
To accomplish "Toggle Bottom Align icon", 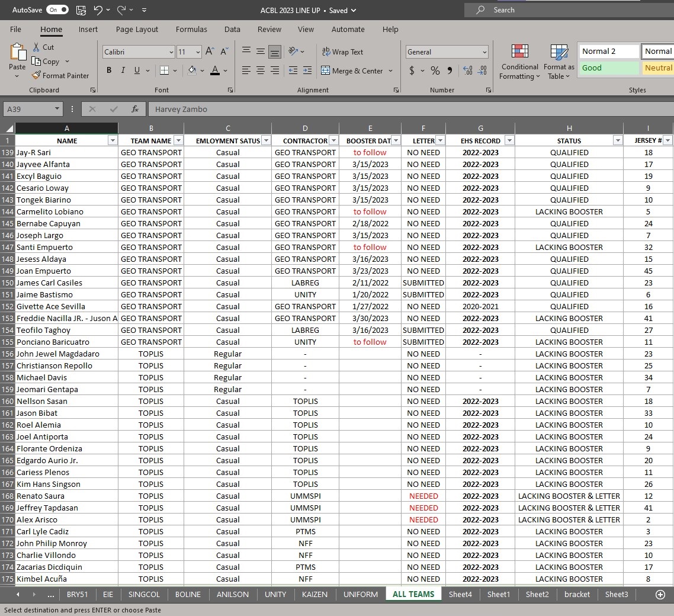I will (275, 52).
